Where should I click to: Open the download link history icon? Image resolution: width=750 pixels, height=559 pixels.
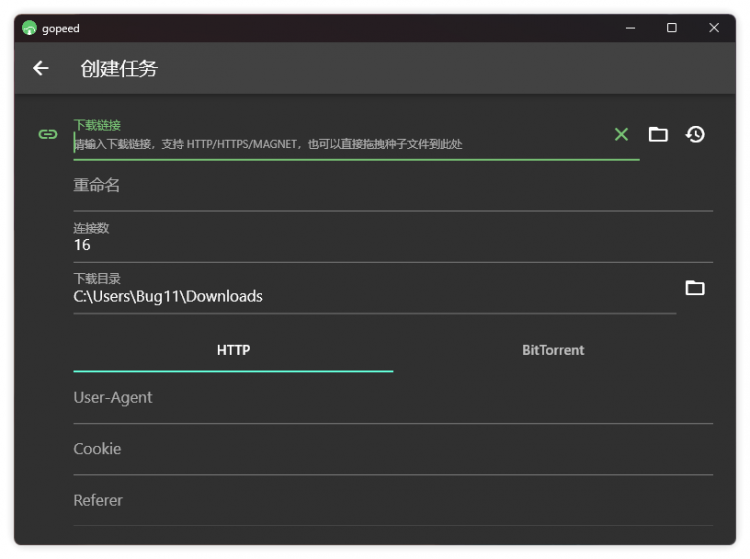[695, 134]
